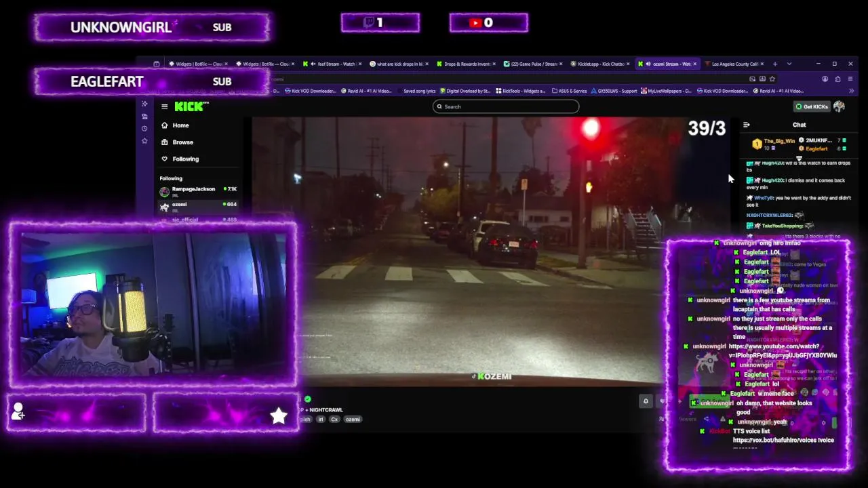The image size is (868, 488).
Task: Go to Home in Kick sidebar
Action: (180, 125)
